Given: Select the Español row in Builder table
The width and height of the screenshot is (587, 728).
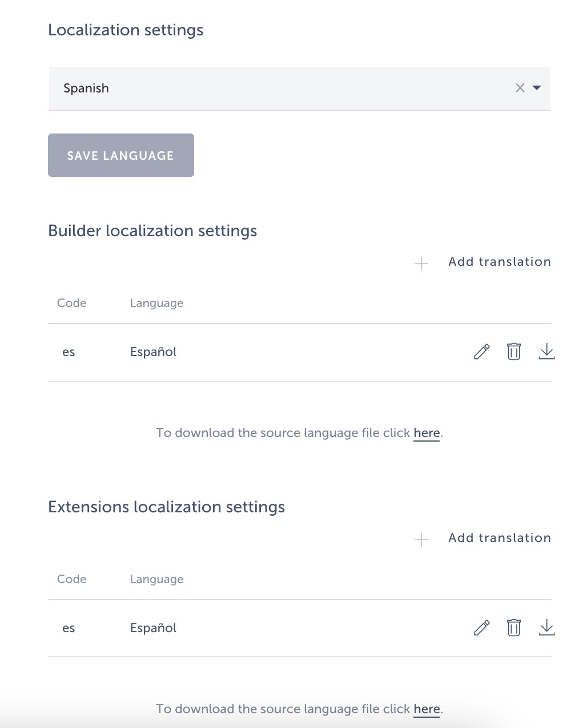Looking at the screenshot, I should point(300,353).
